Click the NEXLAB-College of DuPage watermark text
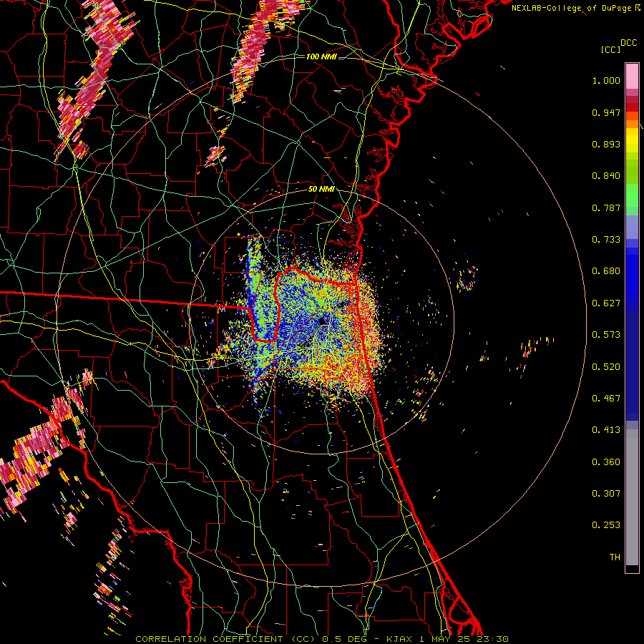 (571, 8)
